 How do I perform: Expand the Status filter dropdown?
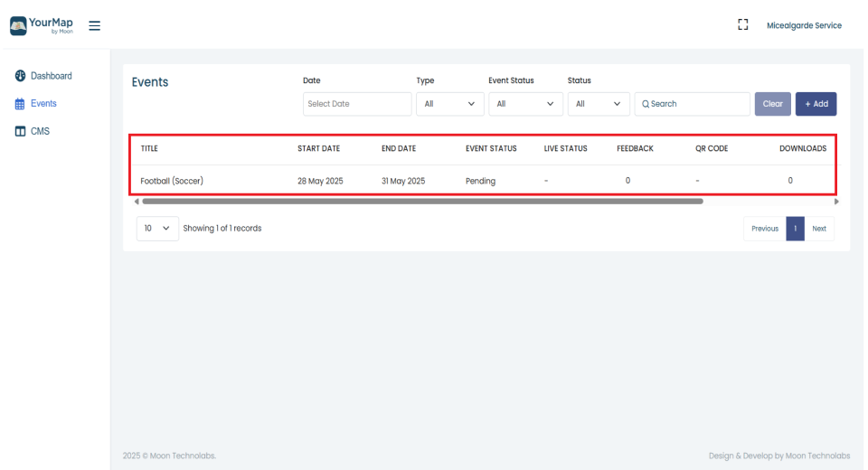(x=598, y=104)
